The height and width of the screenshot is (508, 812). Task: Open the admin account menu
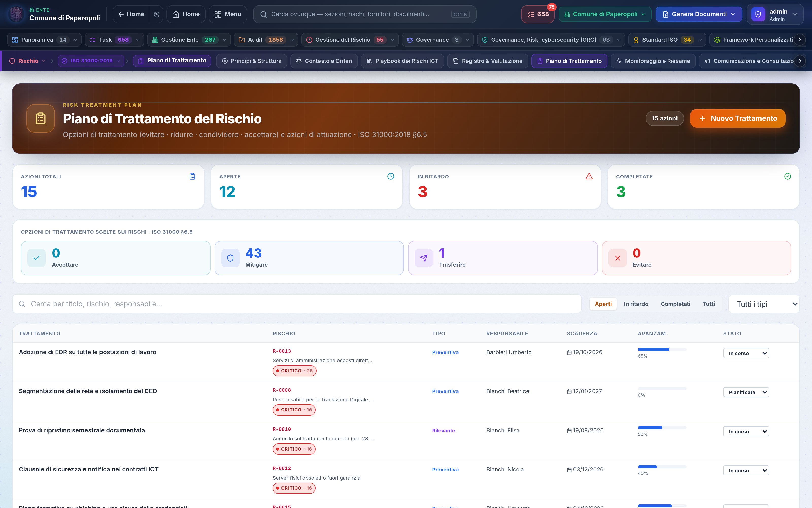coord(775,14)
